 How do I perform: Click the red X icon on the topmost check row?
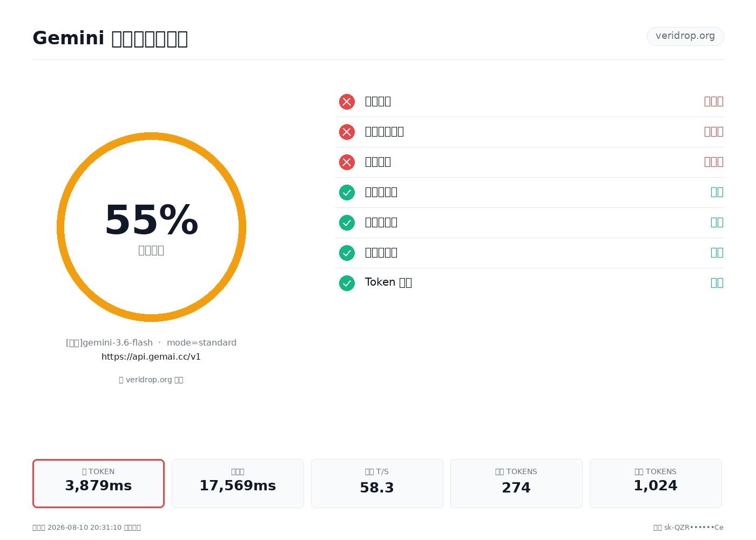coord(347,102)
